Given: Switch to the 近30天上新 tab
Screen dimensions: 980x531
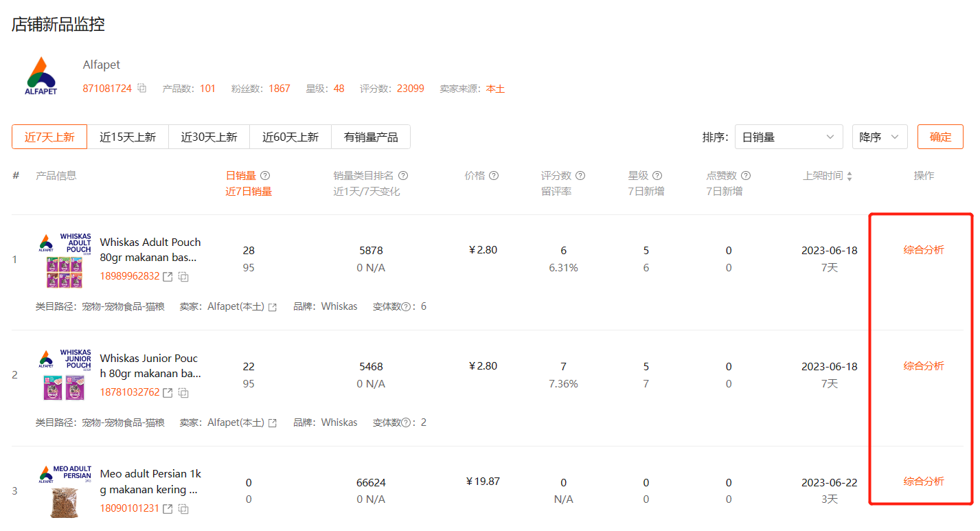Looking at the screenshot, I should click(209, 137).
